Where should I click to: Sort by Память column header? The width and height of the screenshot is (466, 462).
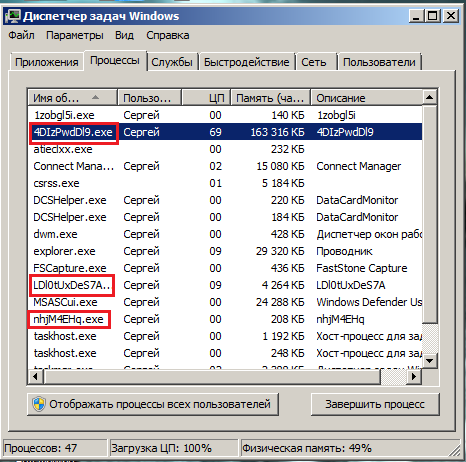point(271,98)
